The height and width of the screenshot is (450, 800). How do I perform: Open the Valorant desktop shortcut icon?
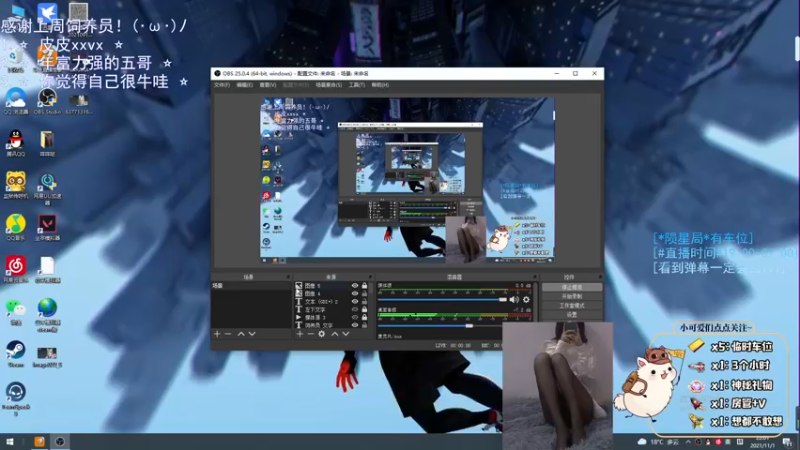47,228
